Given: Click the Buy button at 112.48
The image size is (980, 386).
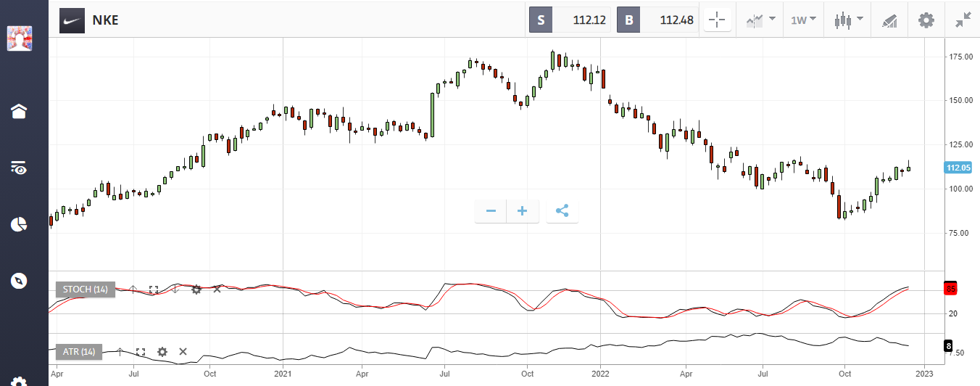Looking at the screenshot, I should (x=657, y=20).
